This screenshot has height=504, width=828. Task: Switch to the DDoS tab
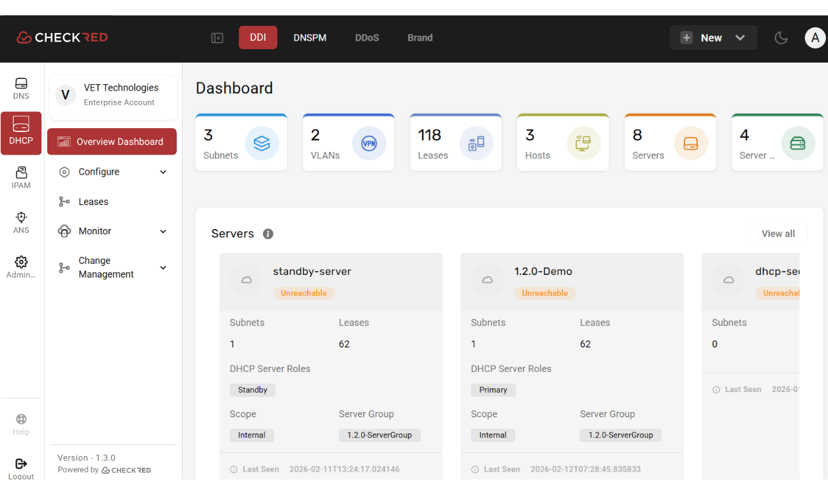click(x=366, y=38)
